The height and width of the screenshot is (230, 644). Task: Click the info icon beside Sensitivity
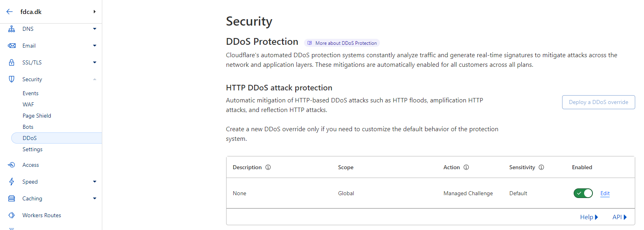pos(541,167)
